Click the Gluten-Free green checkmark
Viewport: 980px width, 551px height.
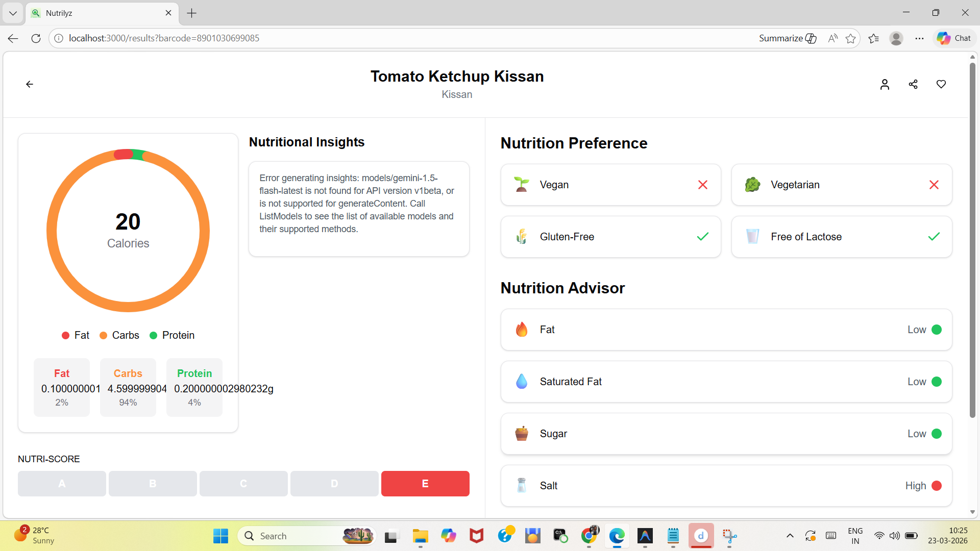703,237
